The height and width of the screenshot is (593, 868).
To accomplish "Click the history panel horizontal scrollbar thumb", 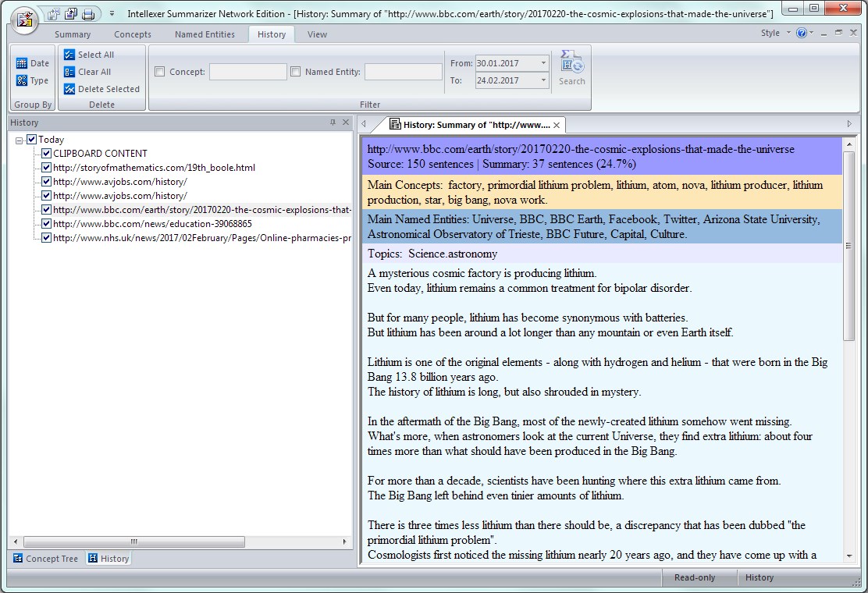I will [134, 542].
